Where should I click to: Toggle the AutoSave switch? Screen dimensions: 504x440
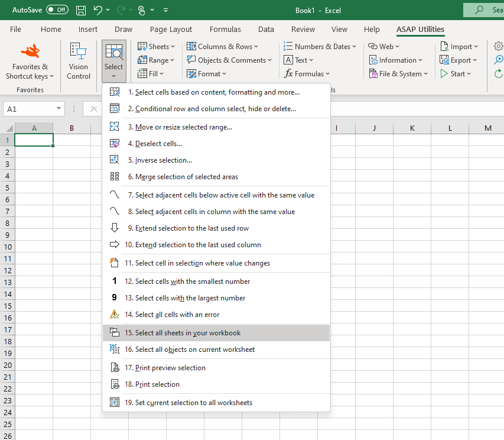[57, 10]
